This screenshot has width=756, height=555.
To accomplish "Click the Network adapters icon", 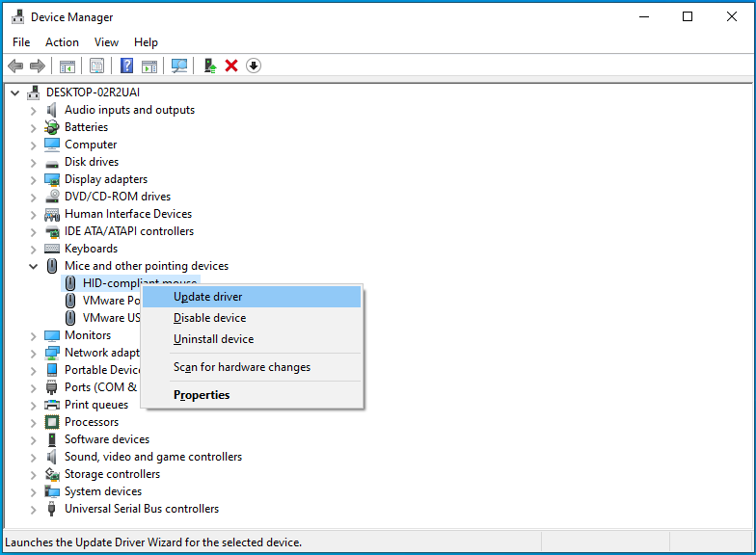I will click(52, 353).
